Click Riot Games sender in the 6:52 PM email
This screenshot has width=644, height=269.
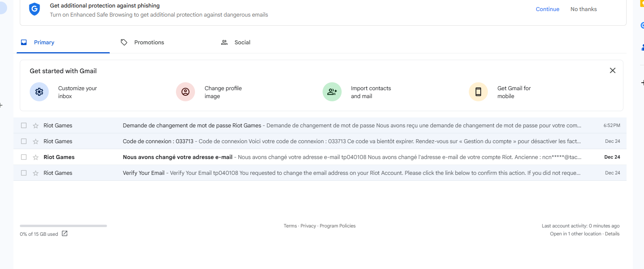click(58, 125)
